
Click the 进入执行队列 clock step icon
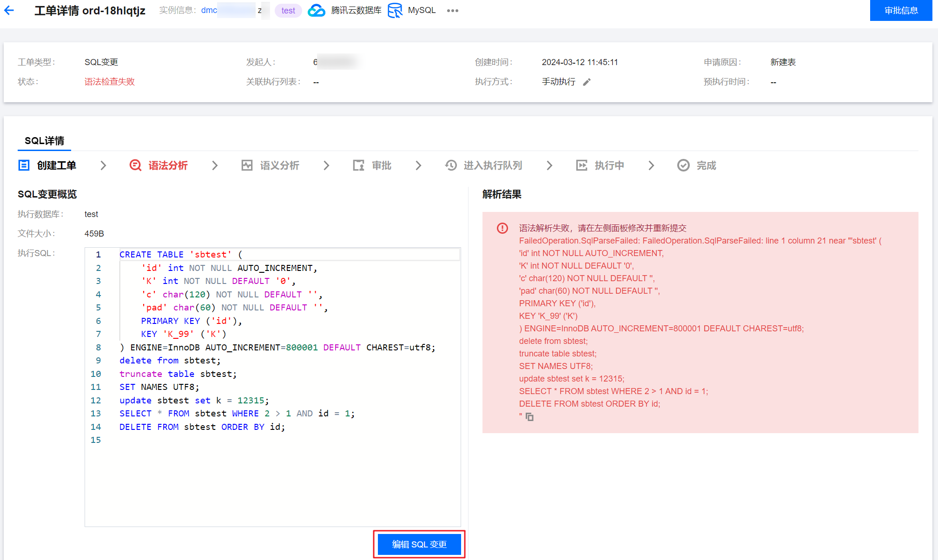coord(451,165)
